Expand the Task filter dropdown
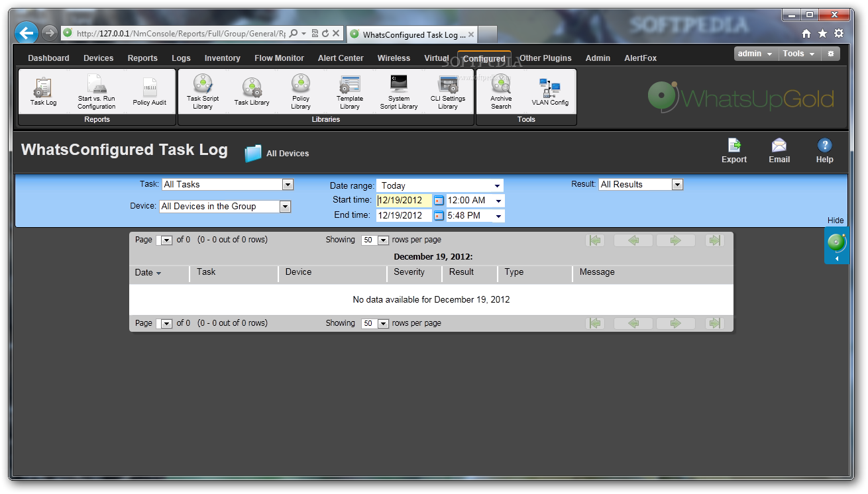Screen dimensions: 868x494 coord(288,185)
